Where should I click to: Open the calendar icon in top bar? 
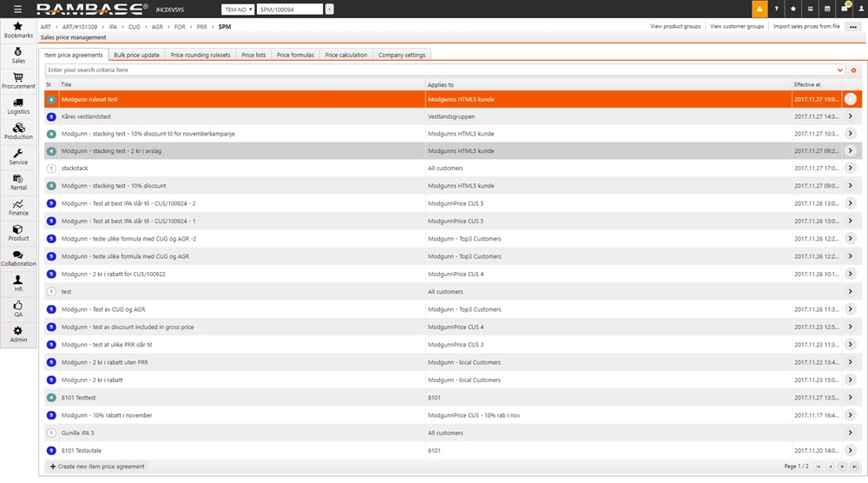click(x=827, y=9)
